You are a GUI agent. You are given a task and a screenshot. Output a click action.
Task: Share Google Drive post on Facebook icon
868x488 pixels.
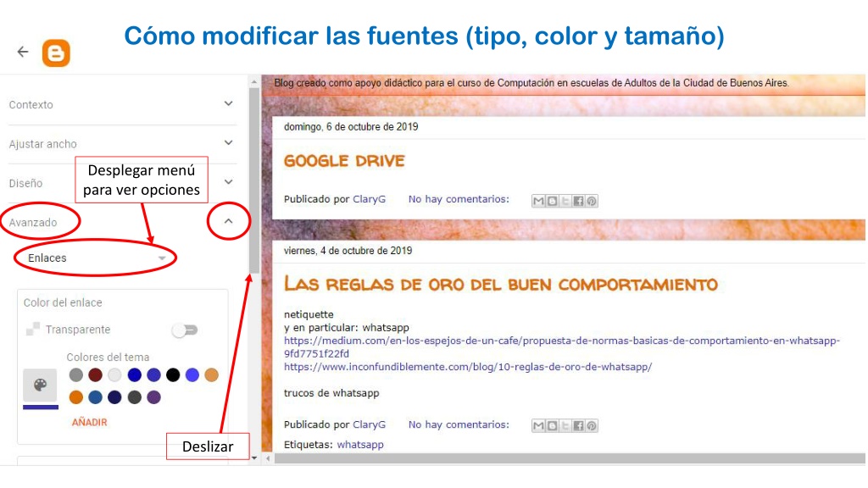(578, 201)
